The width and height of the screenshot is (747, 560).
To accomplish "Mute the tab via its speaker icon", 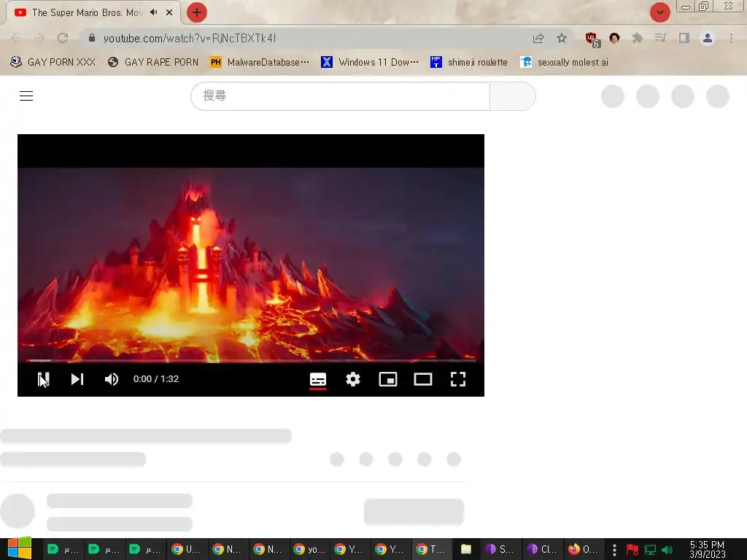I will pos(153,12).
